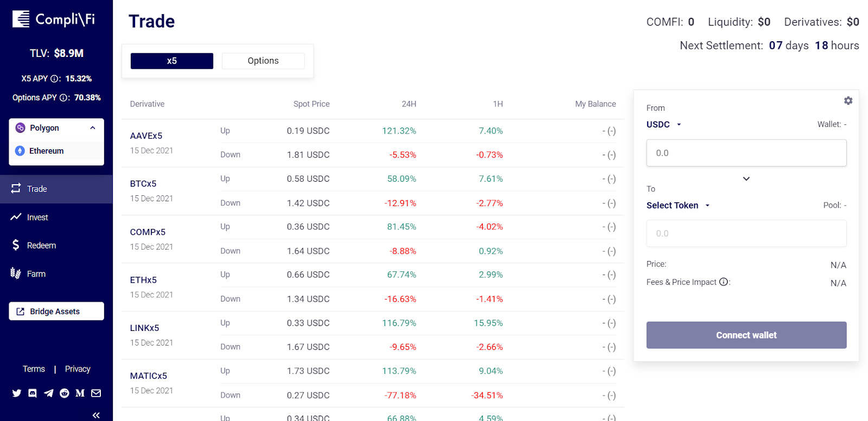868x421 pixels.
Task: Open the CompliFi Twitter page
Action: tap(17, 393)
